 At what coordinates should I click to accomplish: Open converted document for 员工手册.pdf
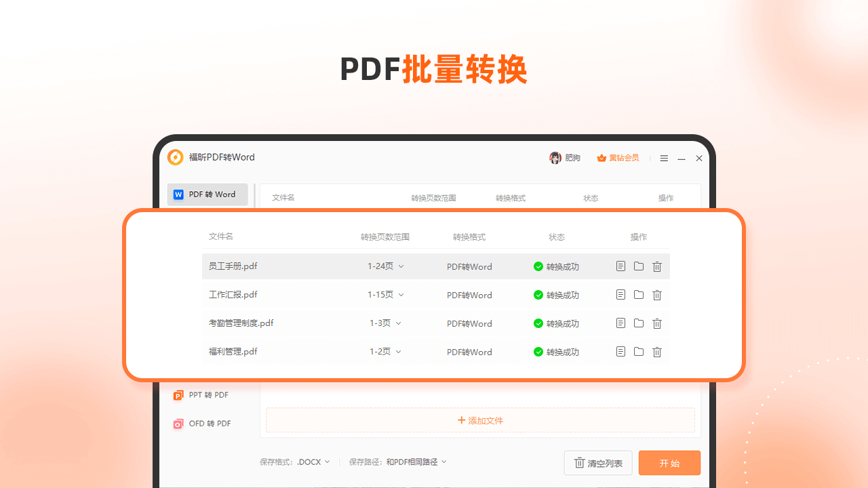click(x=620, y=266)
